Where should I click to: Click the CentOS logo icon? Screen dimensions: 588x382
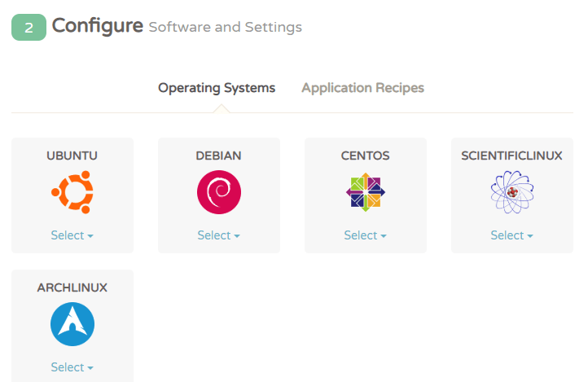[x=366, y=192]
